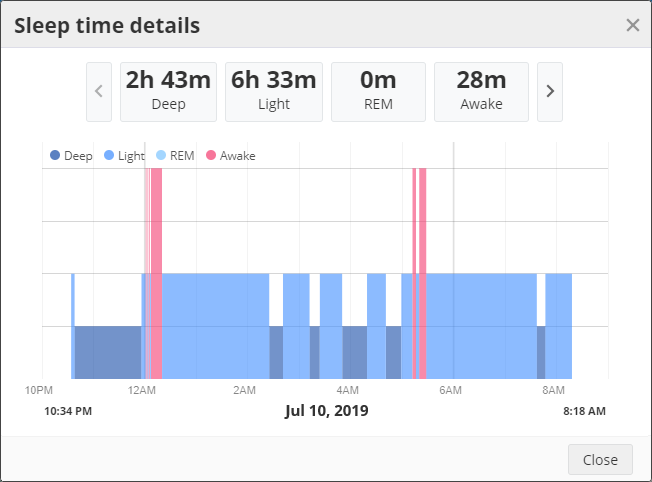This screenshot has width=652, height=482.
Task: Click the Sleep time details title
Action: 107,26
